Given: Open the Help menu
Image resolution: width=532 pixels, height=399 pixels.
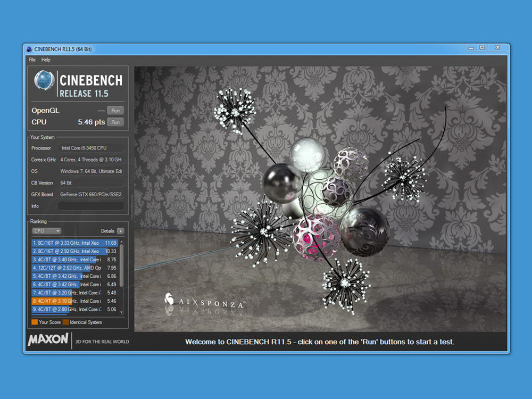Looking at the screenshot, I should (x=46, y=60).
